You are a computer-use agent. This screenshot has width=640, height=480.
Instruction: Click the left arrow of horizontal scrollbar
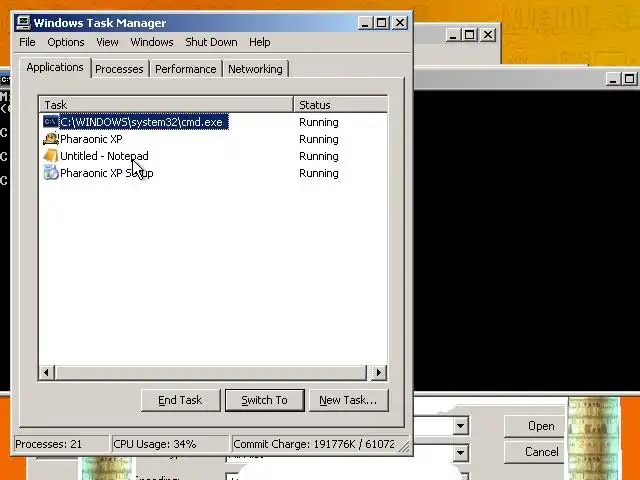coord(47,372)
